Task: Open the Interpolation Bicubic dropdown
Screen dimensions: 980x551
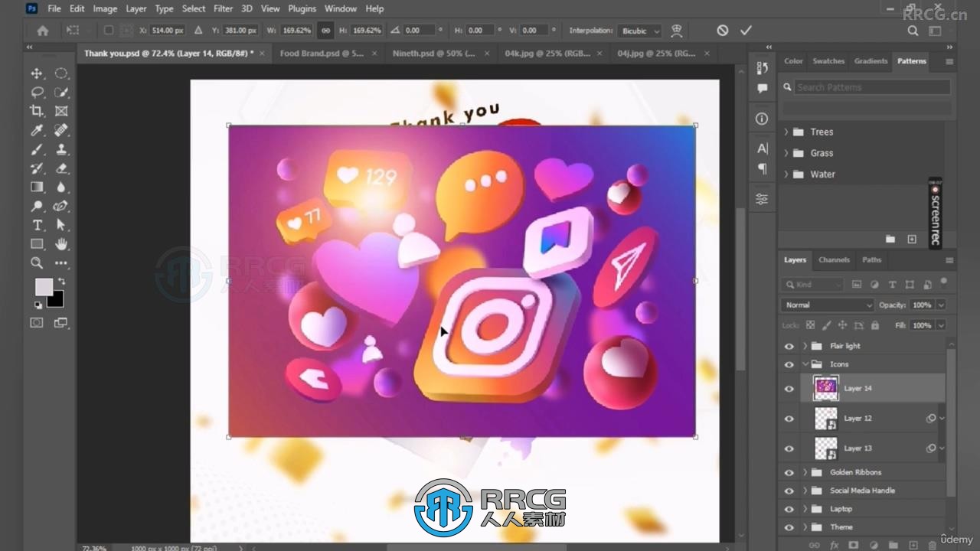Action: (x=640, y=31)
